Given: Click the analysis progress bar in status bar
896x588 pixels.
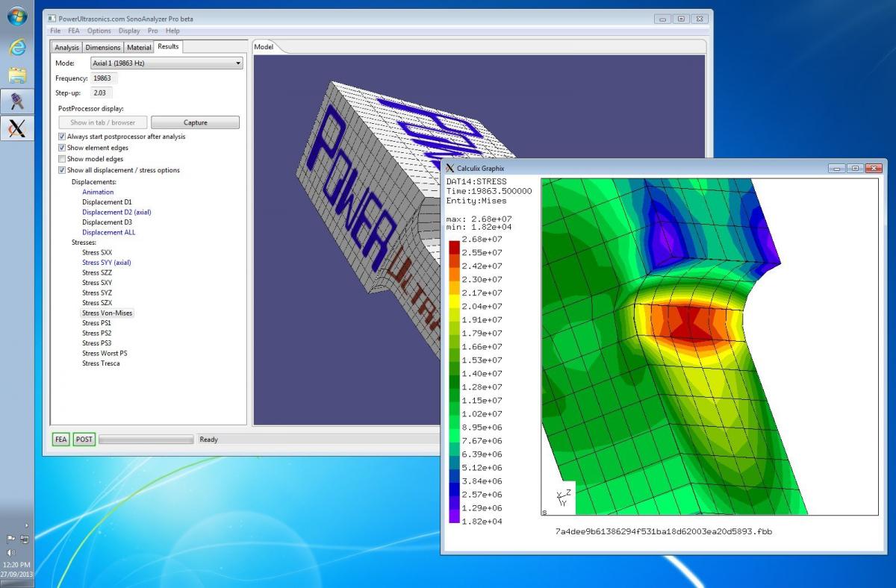Looking at the screenshot, I should pos(146,440).
